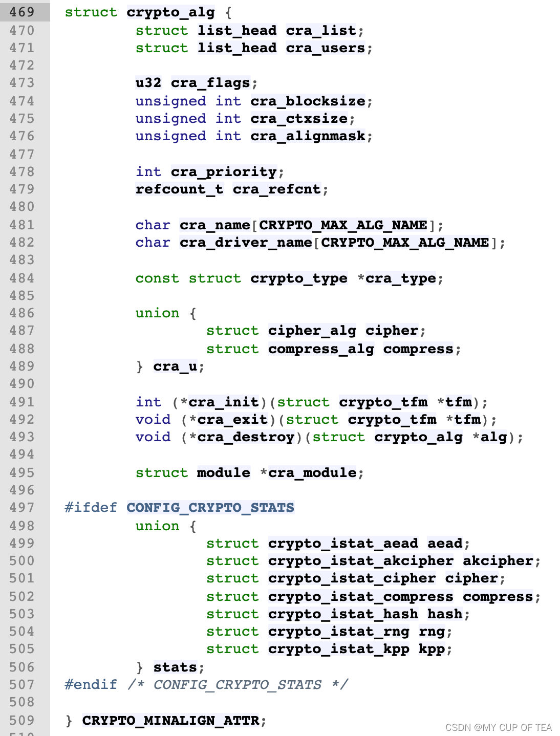Open the aead member identifier
Screen dimensions: 560x736
(445, 544)
